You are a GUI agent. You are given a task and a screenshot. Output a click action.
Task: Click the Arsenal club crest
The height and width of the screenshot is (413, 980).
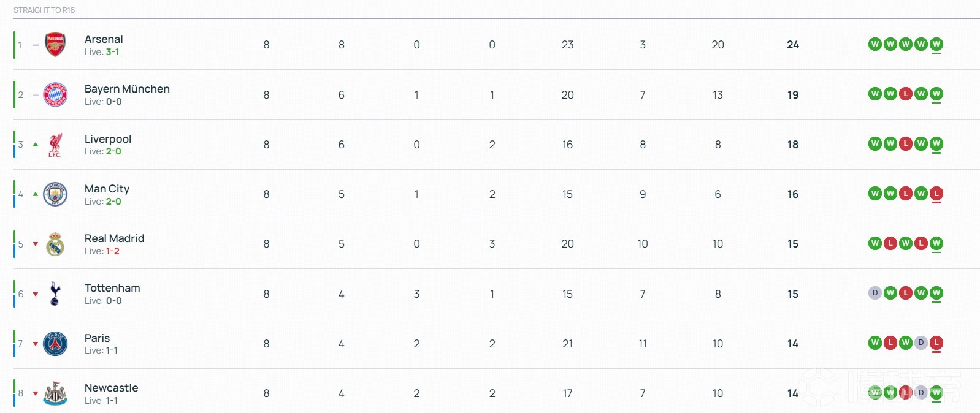click(55, 45)
